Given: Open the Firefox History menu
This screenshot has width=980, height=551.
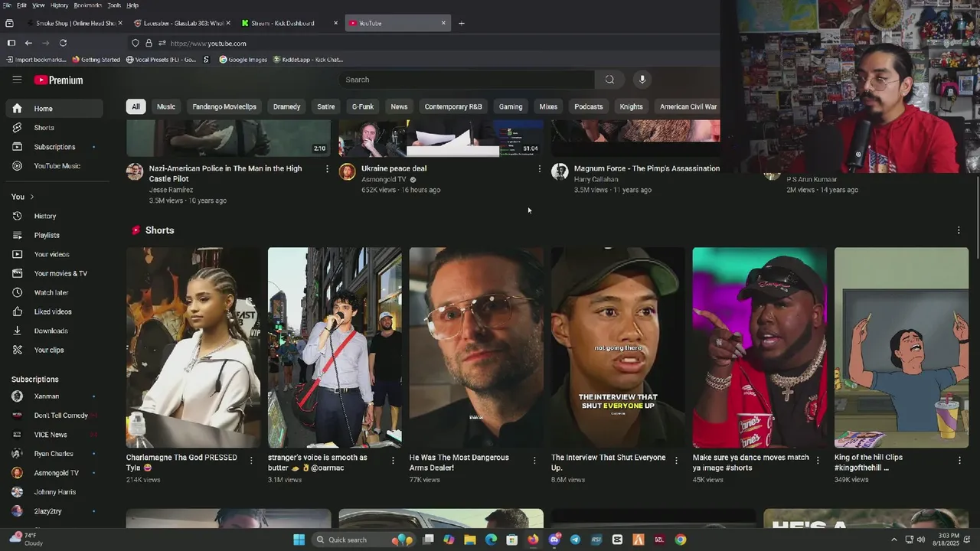Looking at the screenshot, I should 59,5.
